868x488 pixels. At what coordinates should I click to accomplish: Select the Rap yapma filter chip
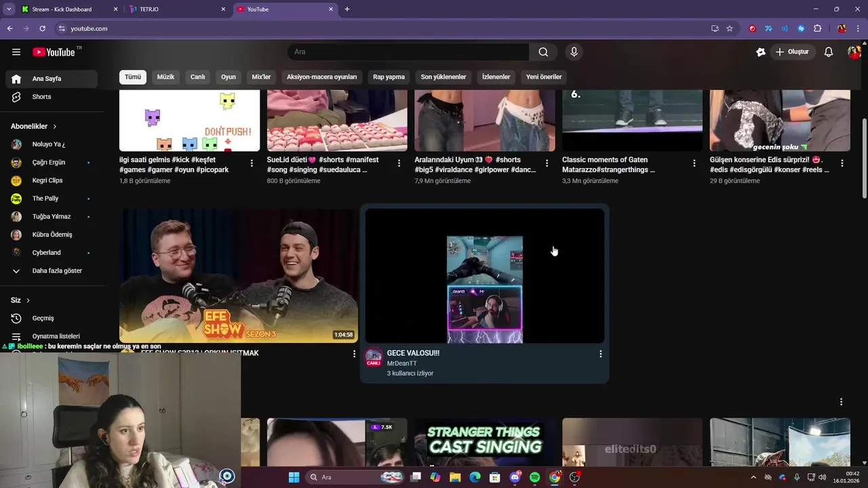[389, 77]
